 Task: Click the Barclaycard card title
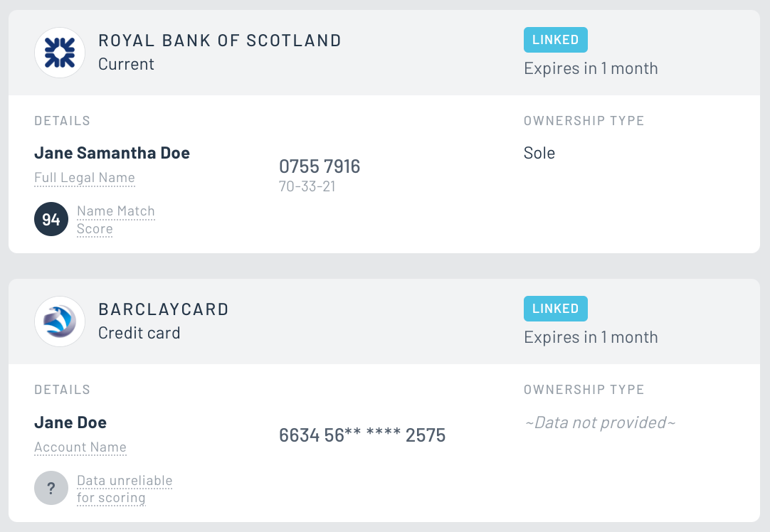tap(164, 309)
